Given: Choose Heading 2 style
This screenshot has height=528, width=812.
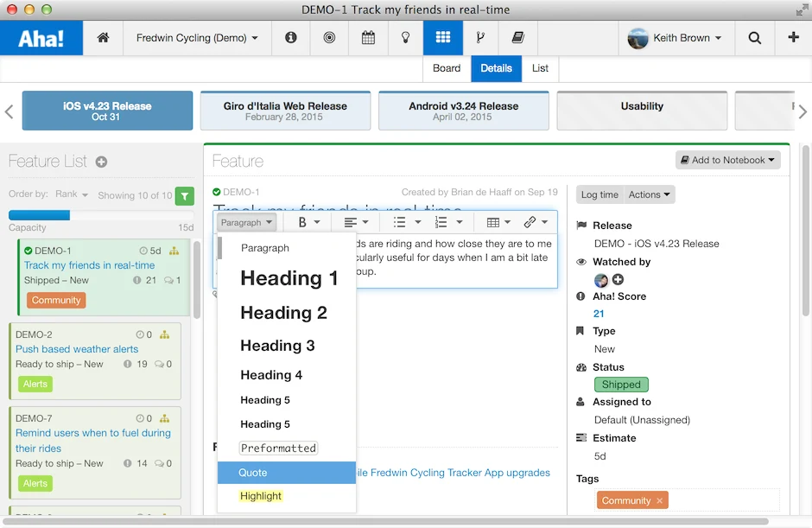Looking at the screenshot, I should [x=287, y=313].
